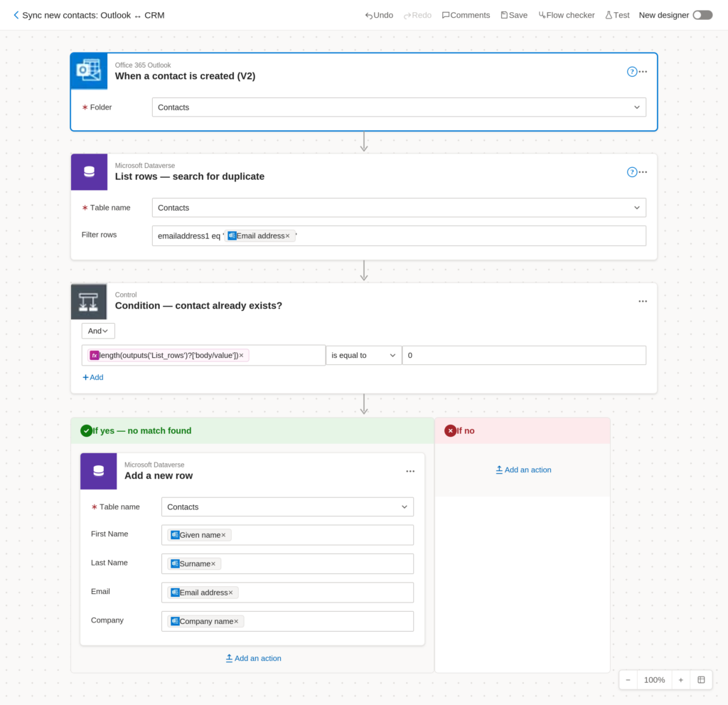The height and width of the screenshot is (705, 728).
Task: Click the red X If no header icon
Action: coord(450,431)
